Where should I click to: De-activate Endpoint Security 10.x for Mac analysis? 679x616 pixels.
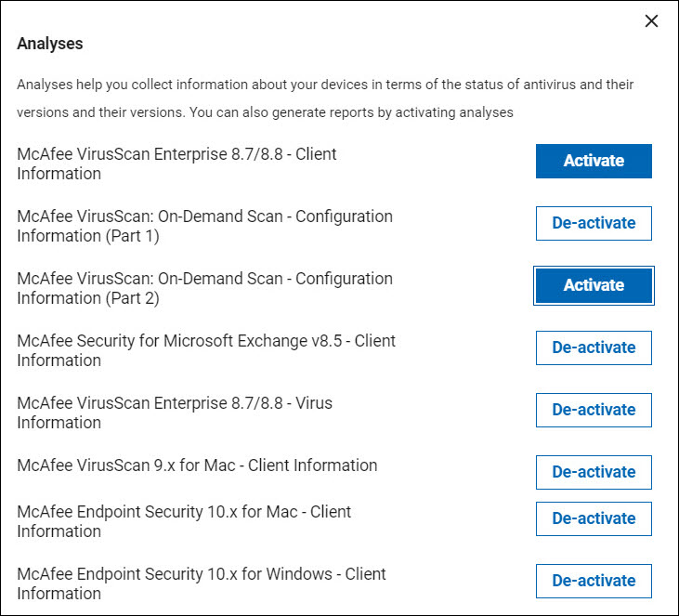594,518
